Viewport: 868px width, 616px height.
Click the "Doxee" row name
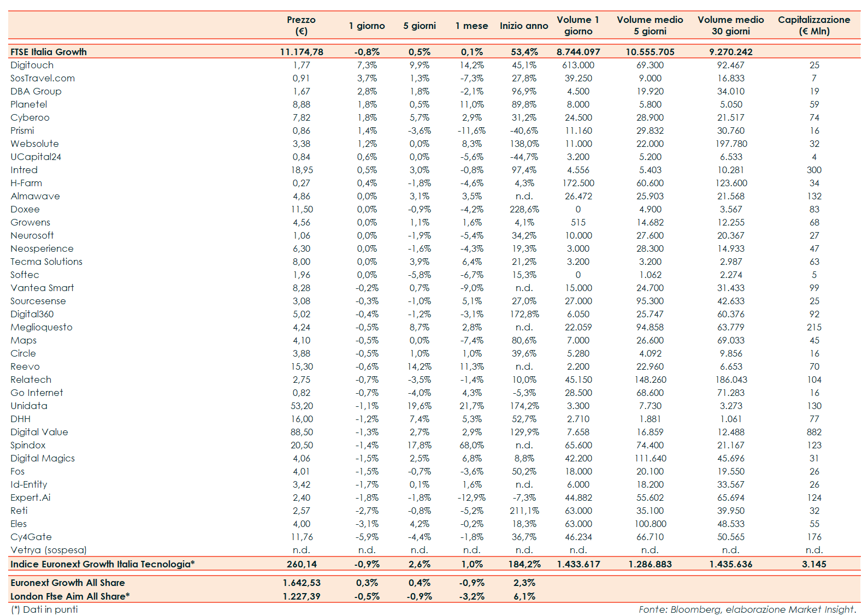coord(25,209)
